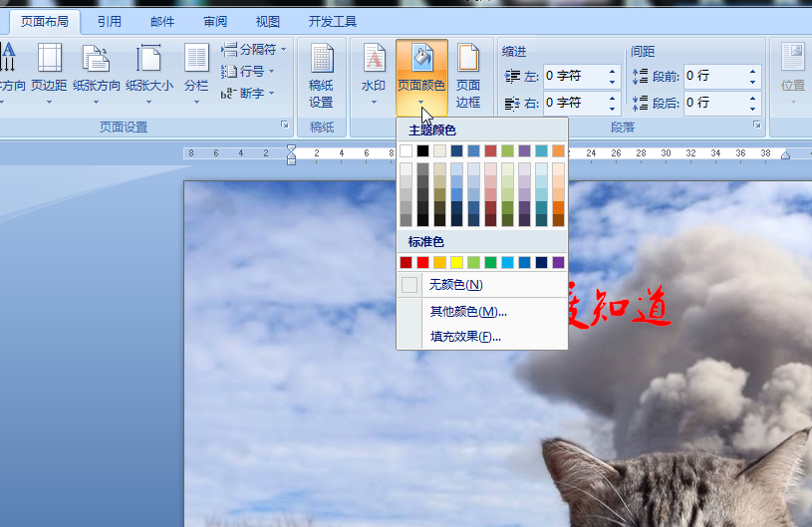This screenshot has height=527, width=812.
Task: Switch to the 页面布局 tab
Action: [x=45, y=22]
